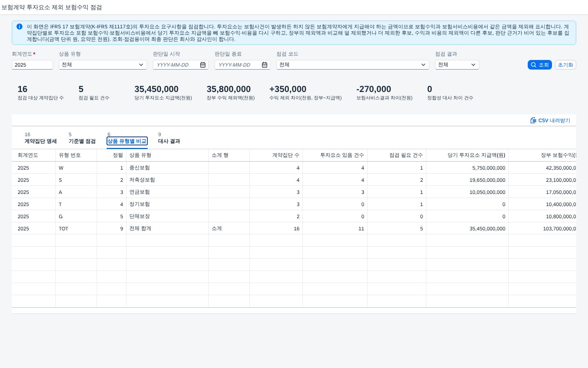Click the TOT type code cell
The image size is (588, 368).
click(76, 229)
